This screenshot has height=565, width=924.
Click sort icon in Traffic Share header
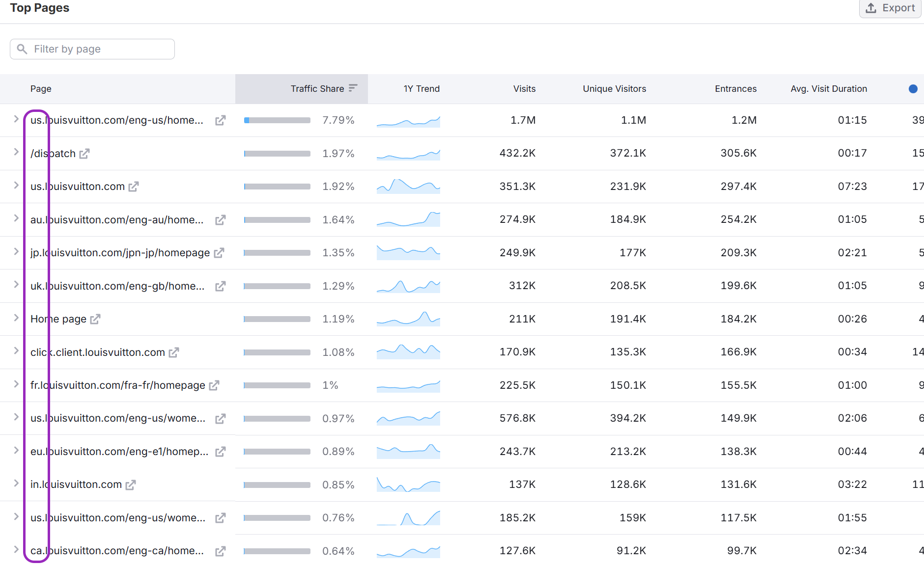pos(353,88)
